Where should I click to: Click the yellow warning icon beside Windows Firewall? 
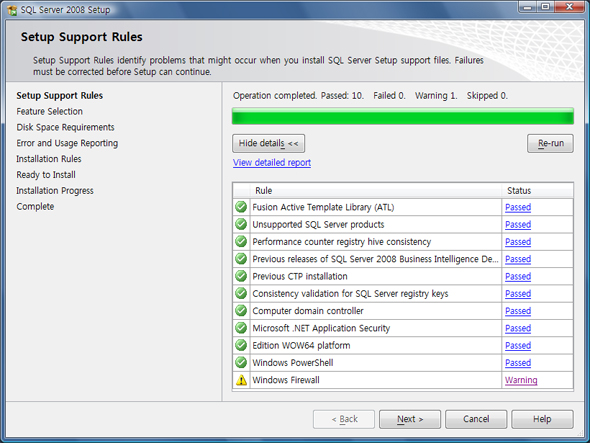point(241,380)
